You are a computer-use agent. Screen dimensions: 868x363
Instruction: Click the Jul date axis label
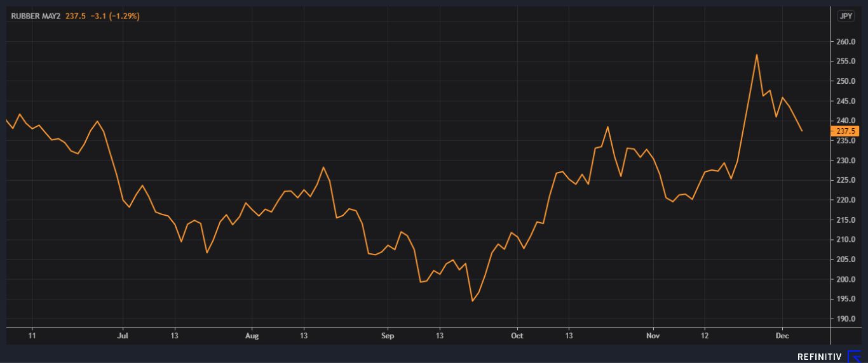(x=123, y=335)
